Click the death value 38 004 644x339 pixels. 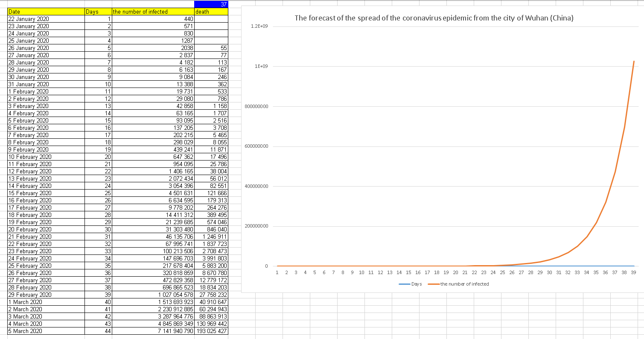coord(211,172)
